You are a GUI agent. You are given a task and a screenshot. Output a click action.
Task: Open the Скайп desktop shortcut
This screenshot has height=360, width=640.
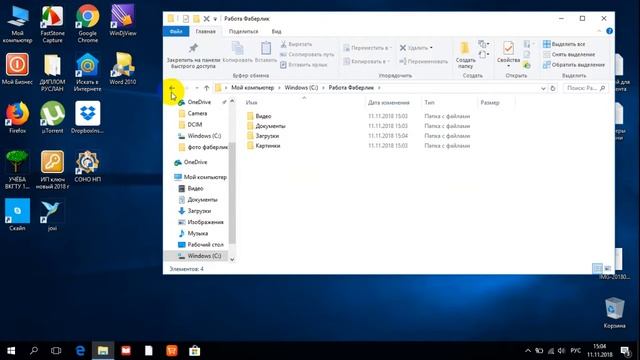click(17, 215)
